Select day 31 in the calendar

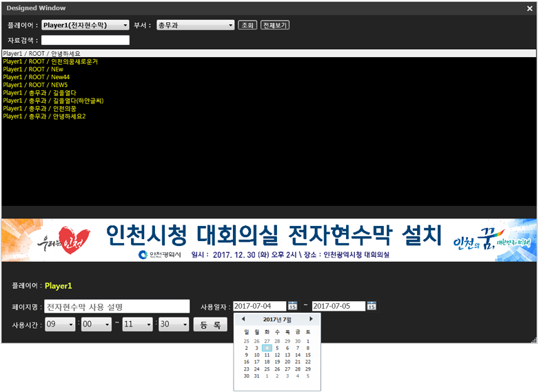257,376
